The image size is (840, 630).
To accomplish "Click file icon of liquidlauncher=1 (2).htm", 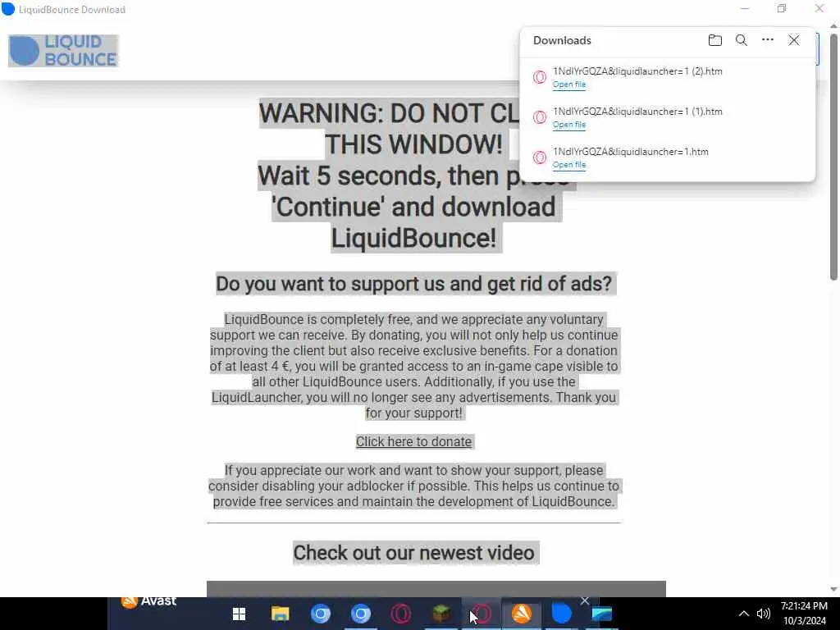I will point(540,77).
